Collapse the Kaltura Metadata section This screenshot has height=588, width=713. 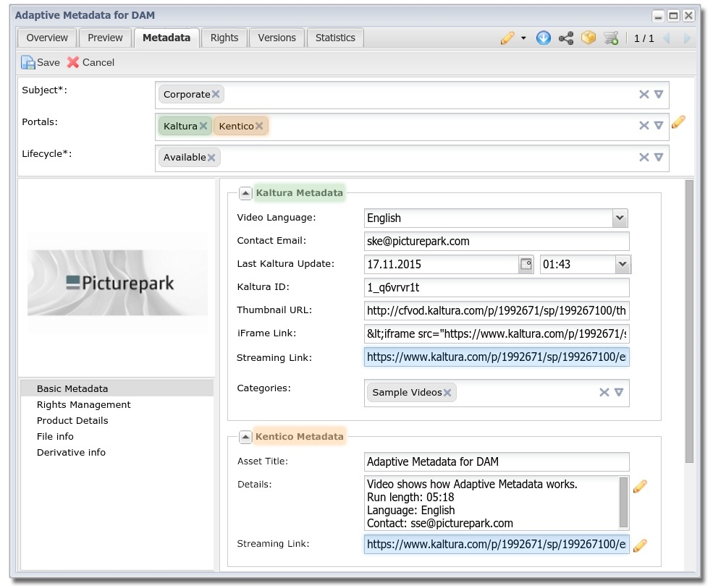[245, 193]
